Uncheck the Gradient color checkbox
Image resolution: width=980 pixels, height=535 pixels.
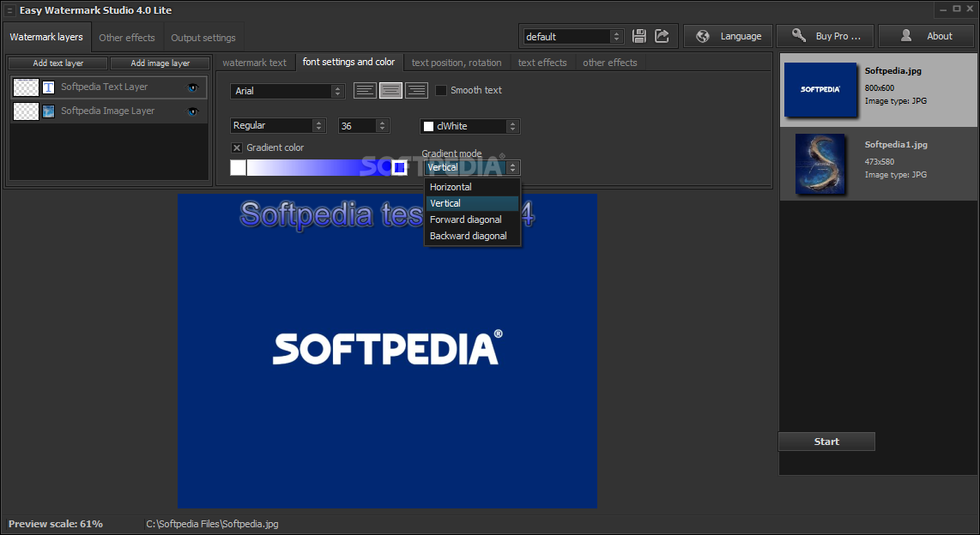(236, 147)
